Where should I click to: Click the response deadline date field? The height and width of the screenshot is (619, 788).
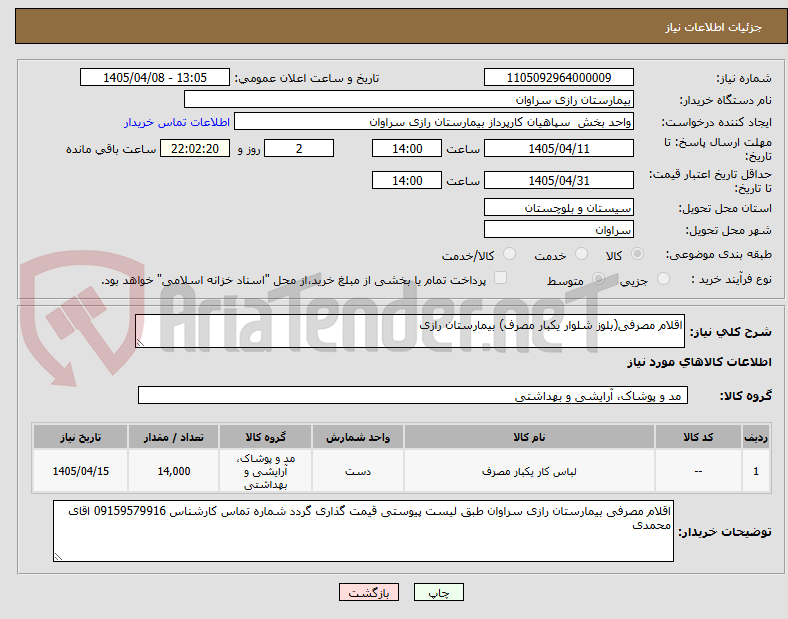[x=558, y=149]
